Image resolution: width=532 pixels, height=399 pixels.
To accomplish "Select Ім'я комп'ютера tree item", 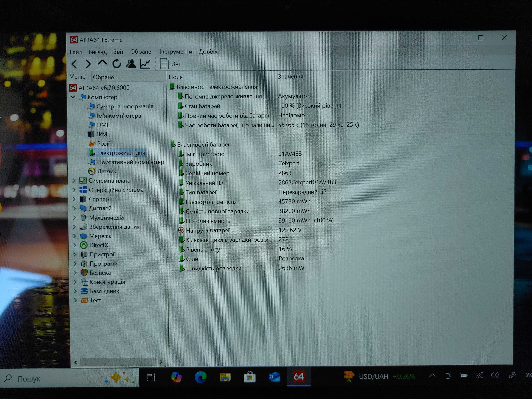I will [x=119, y=116].
